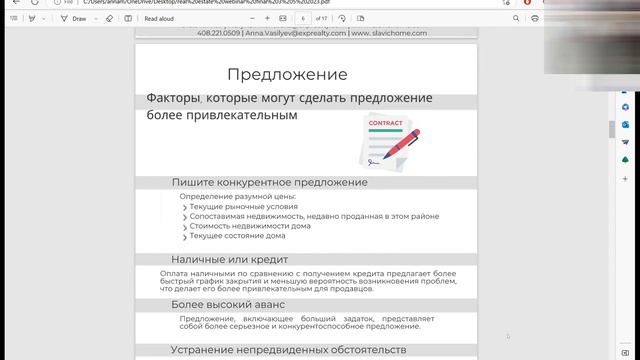The image size is (640, 360).
Task: Zoom in with the plus button
Action: tap(267, 18)
